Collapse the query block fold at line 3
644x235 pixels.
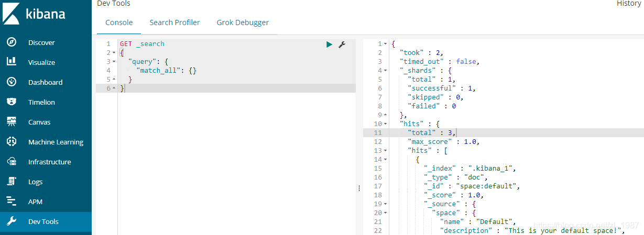click(114, 62)
